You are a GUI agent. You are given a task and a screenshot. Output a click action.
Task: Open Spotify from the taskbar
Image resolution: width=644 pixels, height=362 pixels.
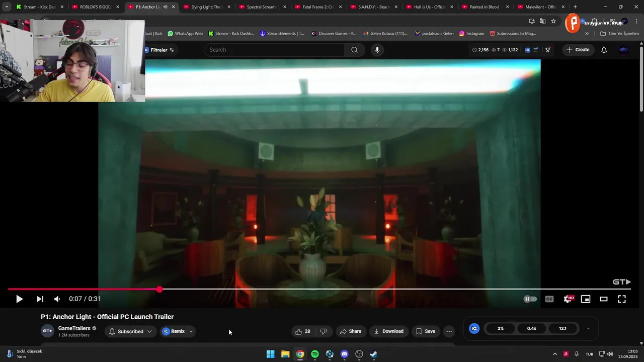(x=315, y=354)
